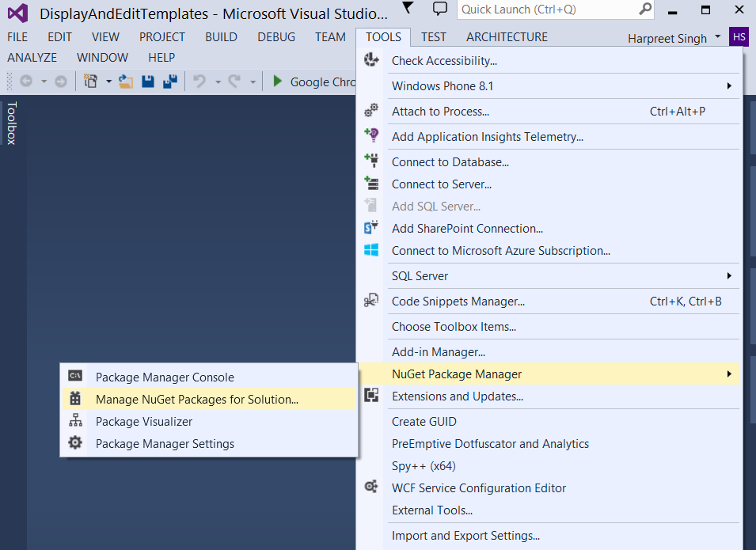Open the New Project dropdown arrow in toolbar
Viewport: 756px width, 550px height.
pos(106,82)
